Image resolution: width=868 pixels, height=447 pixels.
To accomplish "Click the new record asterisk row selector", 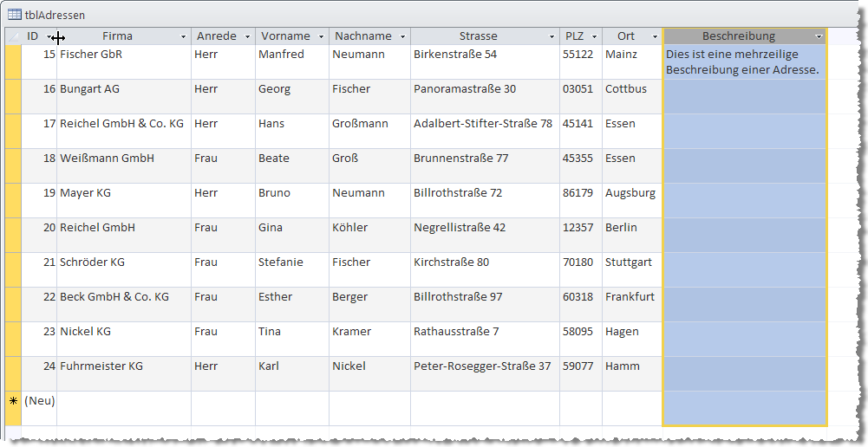I will pyautogui.click(x=13, y=401).
